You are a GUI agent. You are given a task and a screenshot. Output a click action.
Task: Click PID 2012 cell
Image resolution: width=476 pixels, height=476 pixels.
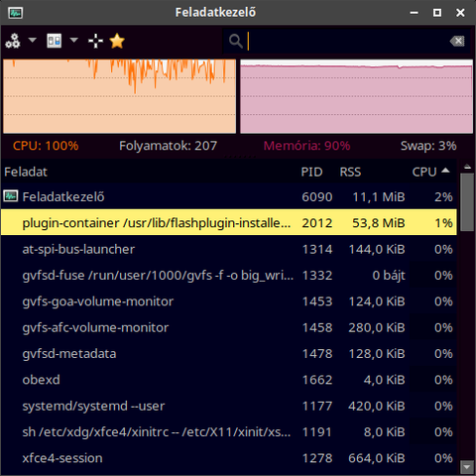[x=317, y=223]
